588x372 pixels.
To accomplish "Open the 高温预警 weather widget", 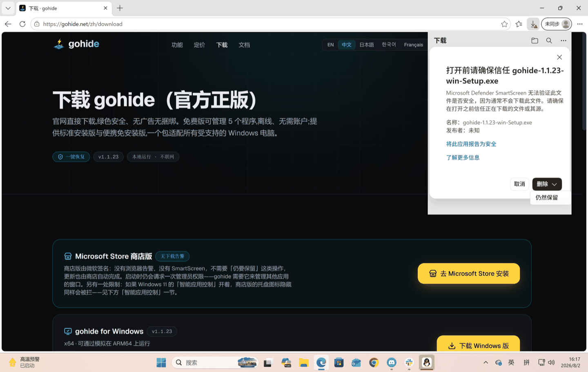I will click(x=24, y=363).
